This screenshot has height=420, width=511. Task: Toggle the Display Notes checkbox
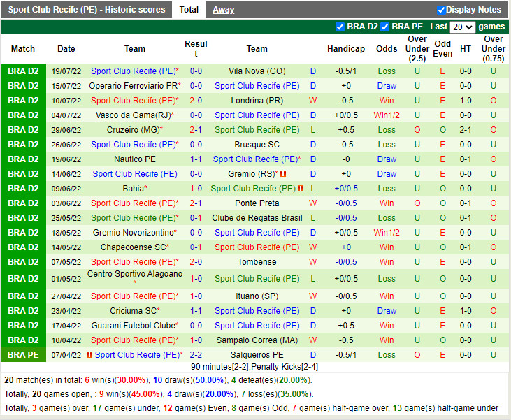[441, 10]
